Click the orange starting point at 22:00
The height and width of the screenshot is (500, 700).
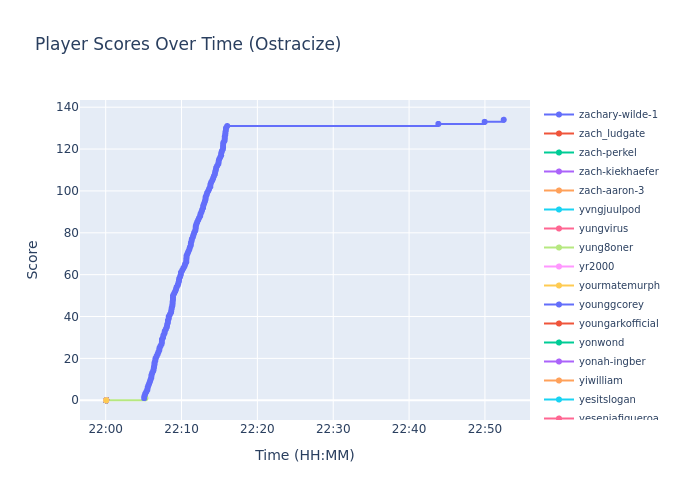[x=106, y=400]
